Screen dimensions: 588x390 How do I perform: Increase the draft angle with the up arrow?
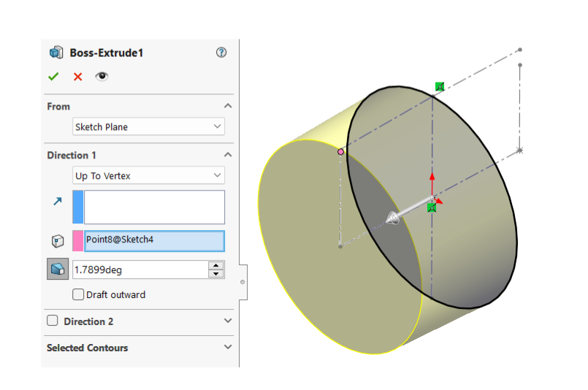pos(215,266)
